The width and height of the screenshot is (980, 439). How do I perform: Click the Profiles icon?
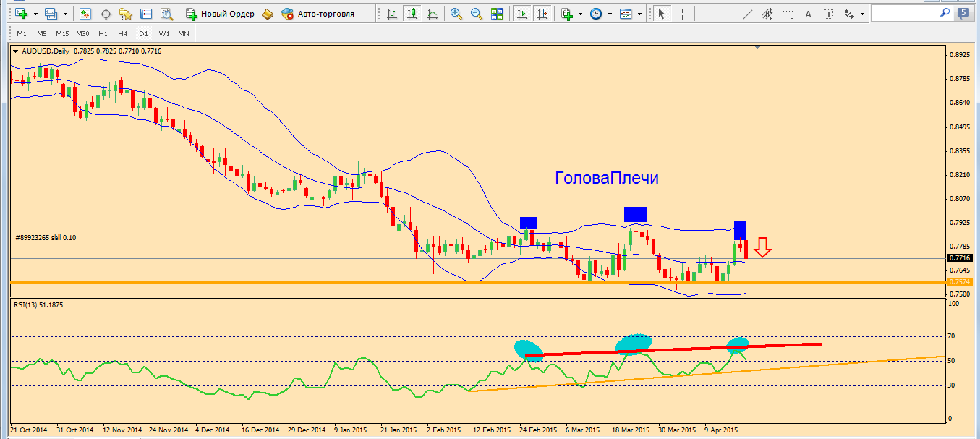point(51,13)
